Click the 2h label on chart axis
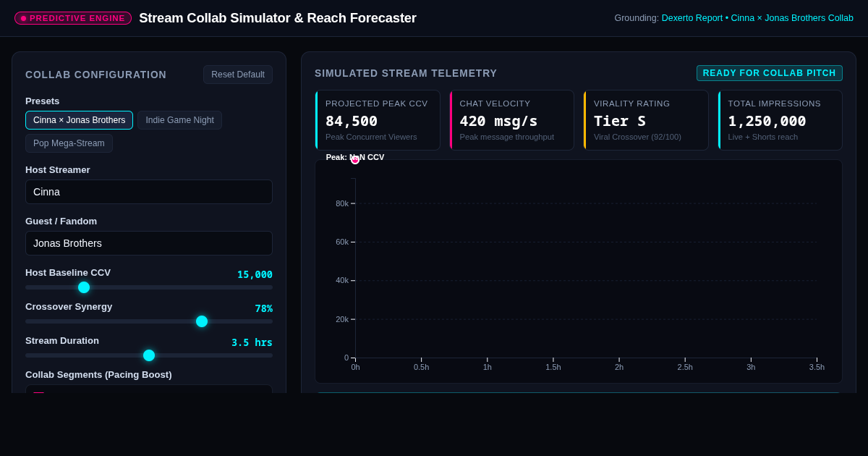This screenshot has width=868, height=456. pos(619,367)
